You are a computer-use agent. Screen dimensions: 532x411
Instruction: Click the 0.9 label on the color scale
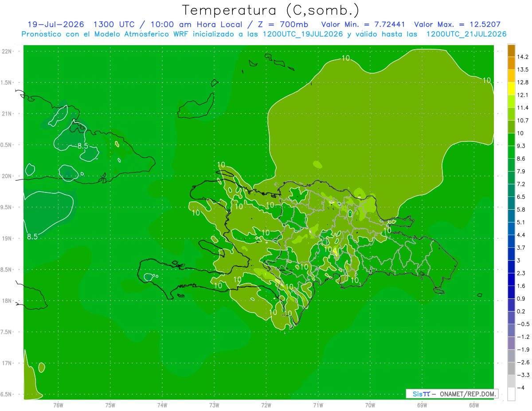click(x=521, y=299)
